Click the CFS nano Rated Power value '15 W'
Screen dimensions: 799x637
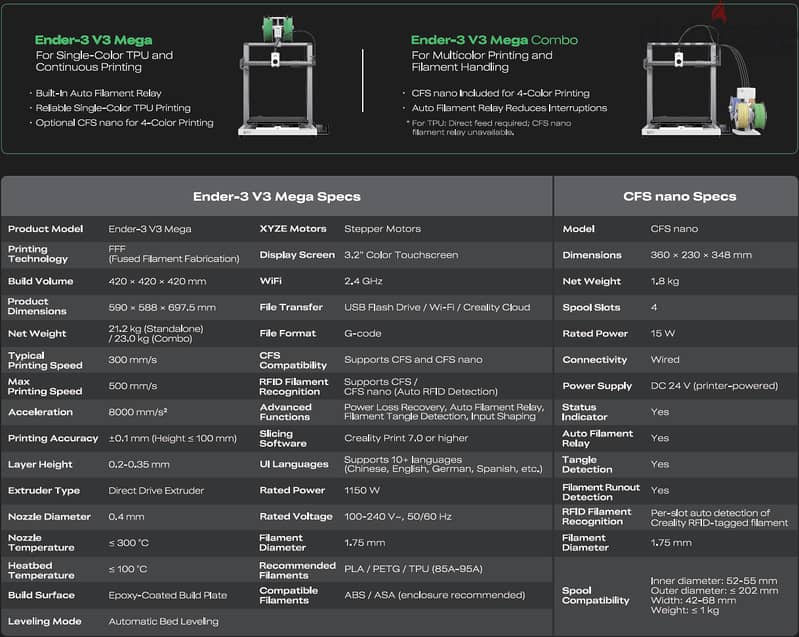[663, 333]
